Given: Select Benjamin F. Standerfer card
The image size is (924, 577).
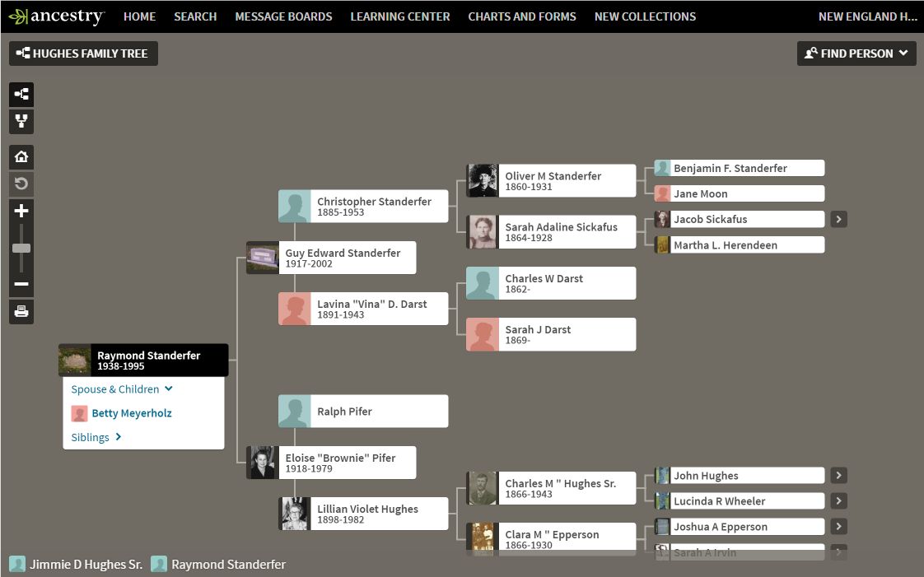Looking at the screenshot, I should tap(740, 168).
